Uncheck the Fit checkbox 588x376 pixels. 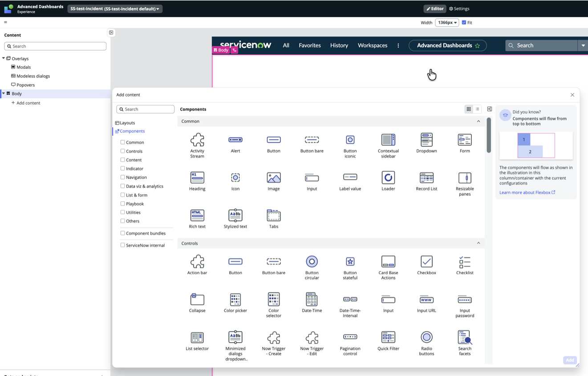(x=464, y=22)
